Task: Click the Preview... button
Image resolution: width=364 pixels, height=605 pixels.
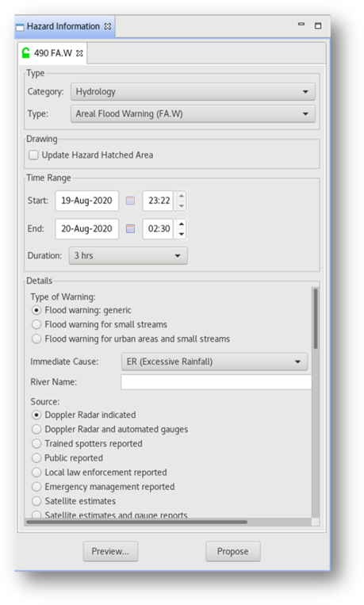Action: click(x=110, y=551)
